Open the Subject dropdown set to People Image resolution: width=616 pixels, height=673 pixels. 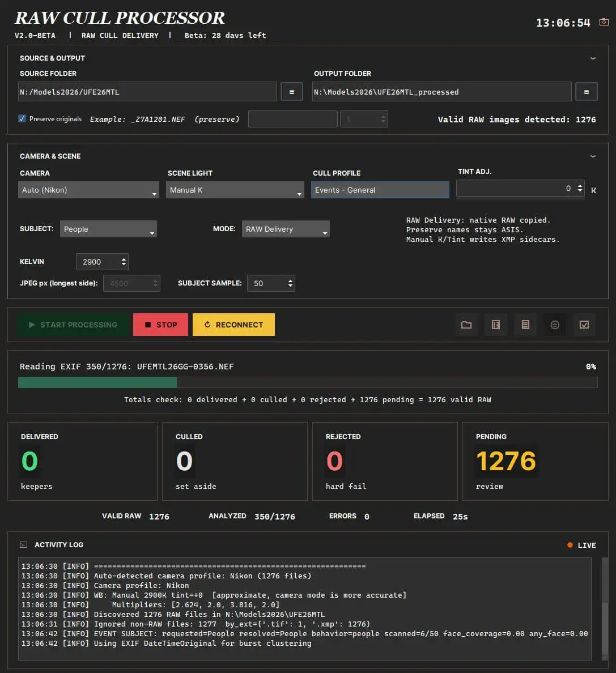click(108, 229)
